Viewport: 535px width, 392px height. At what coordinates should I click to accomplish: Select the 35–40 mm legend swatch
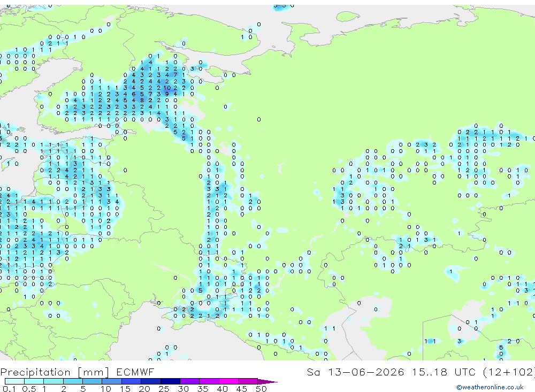[x=209, y=381]
